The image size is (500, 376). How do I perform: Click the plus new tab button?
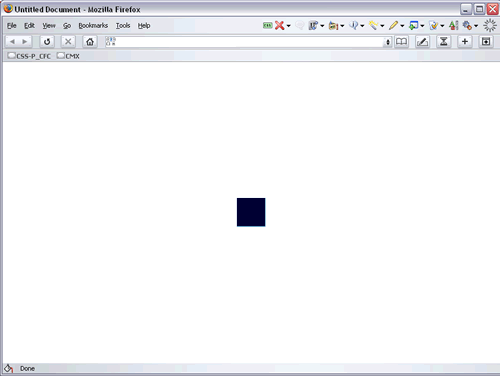(465, 42)
